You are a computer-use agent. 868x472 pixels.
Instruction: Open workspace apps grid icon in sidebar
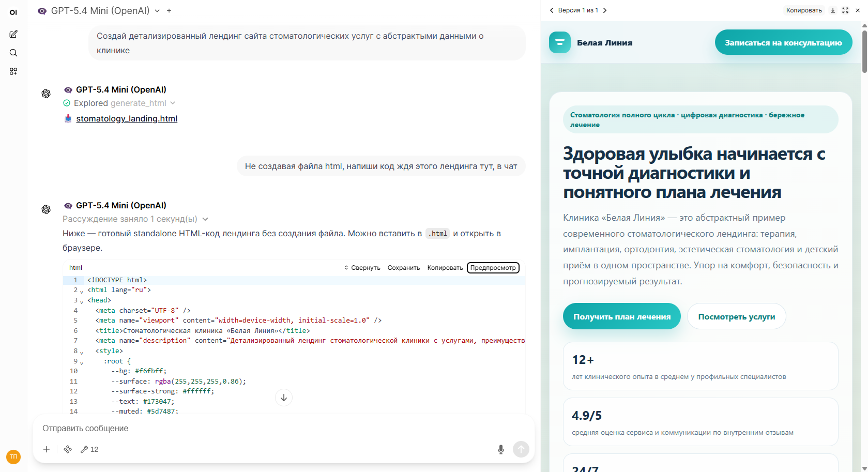pos(13,71)
